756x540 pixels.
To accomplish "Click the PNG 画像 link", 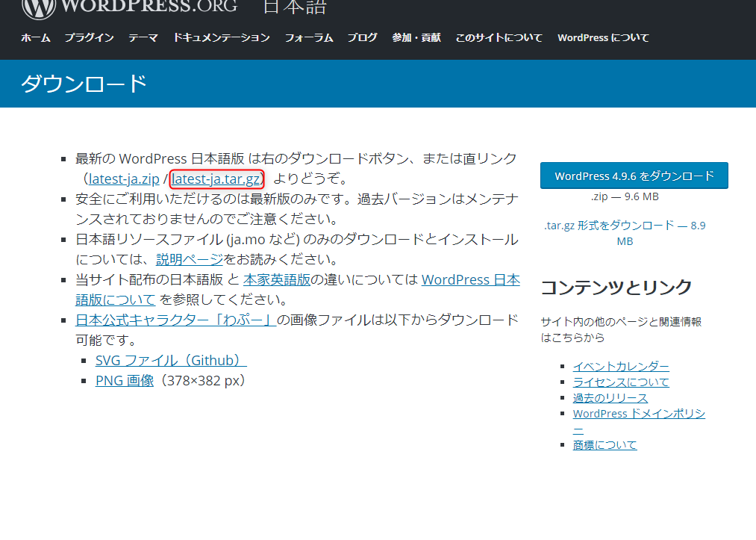I will (x=125, y=380).
